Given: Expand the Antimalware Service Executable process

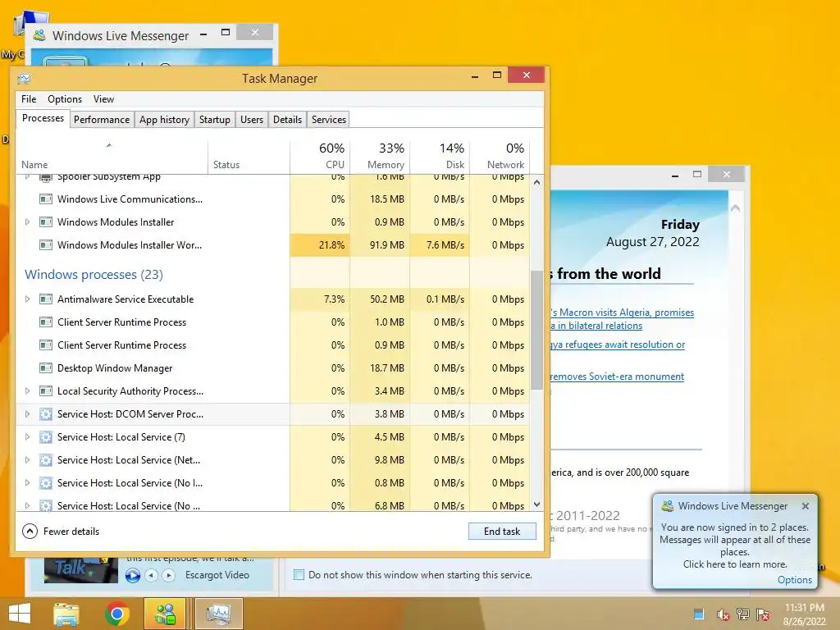Looking at the screenshot, I should click(27, 299).
